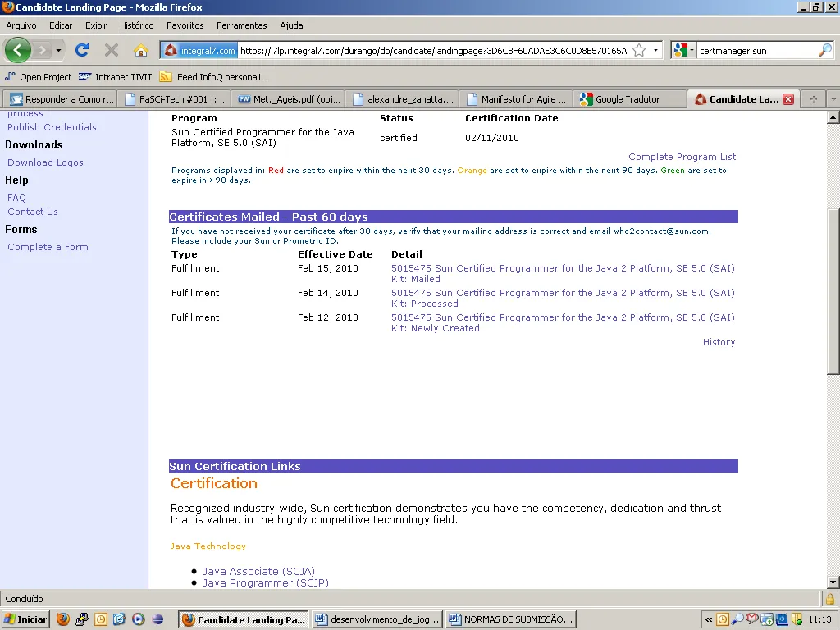Click the media player quick launch icon

coord(138,619)
